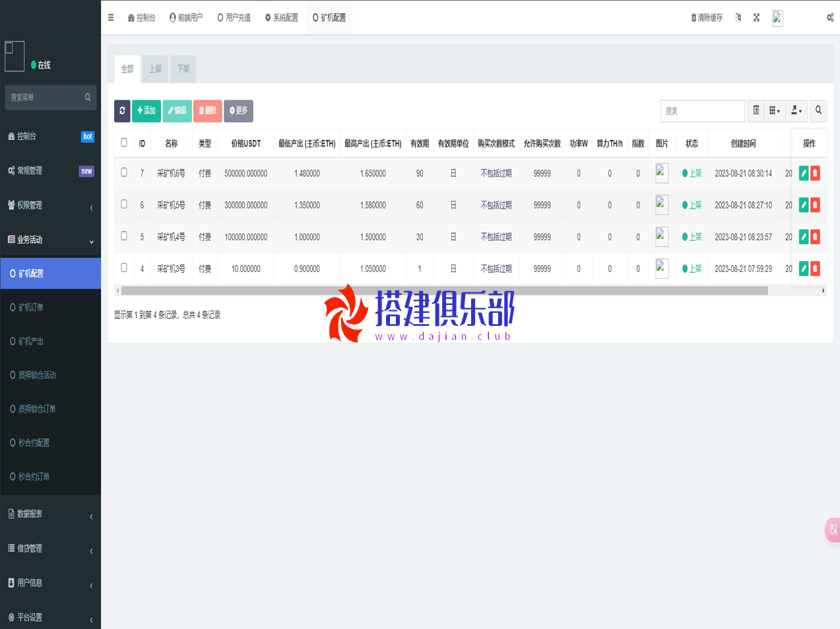Click the red trash icon for 采矿机4号
Screen dimensions: 840x629
[815, 236]
